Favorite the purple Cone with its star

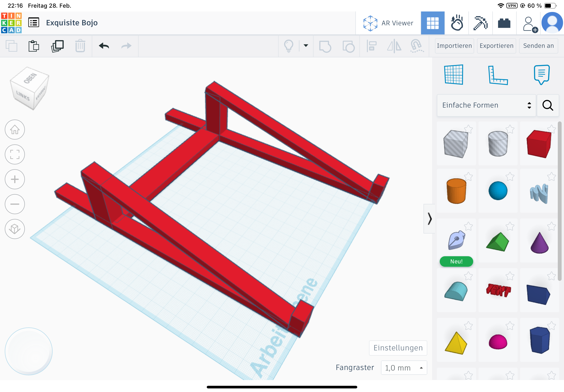[551, 226]
